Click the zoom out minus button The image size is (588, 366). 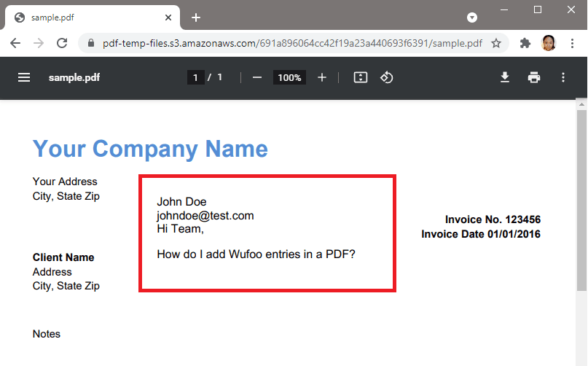pos(257,77)
